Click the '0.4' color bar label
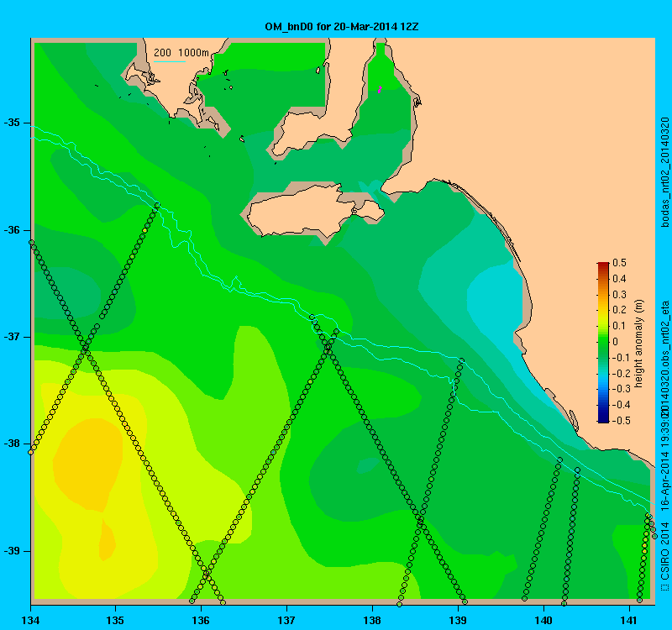 click(x=619, y=279)
